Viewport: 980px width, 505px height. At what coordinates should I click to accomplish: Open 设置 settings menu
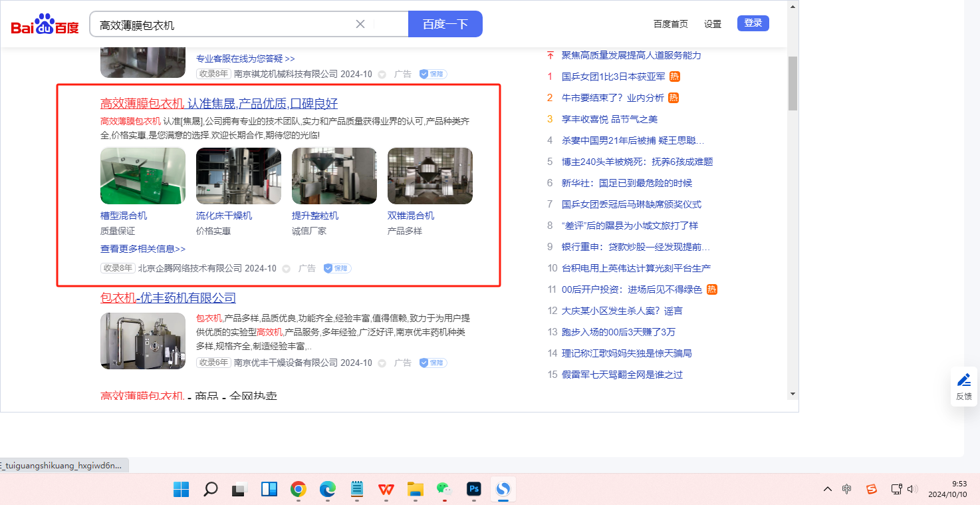(713, 24)
